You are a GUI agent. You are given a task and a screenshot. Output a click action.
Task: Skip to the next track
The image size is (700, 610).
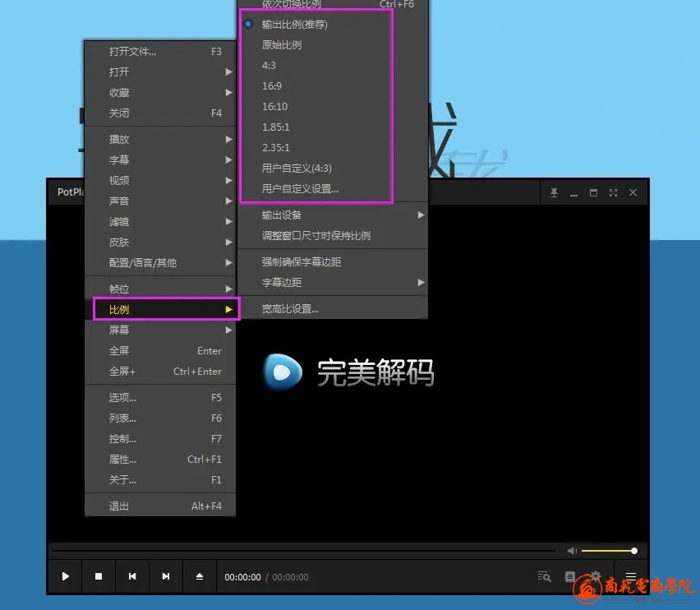coord(166,576)
